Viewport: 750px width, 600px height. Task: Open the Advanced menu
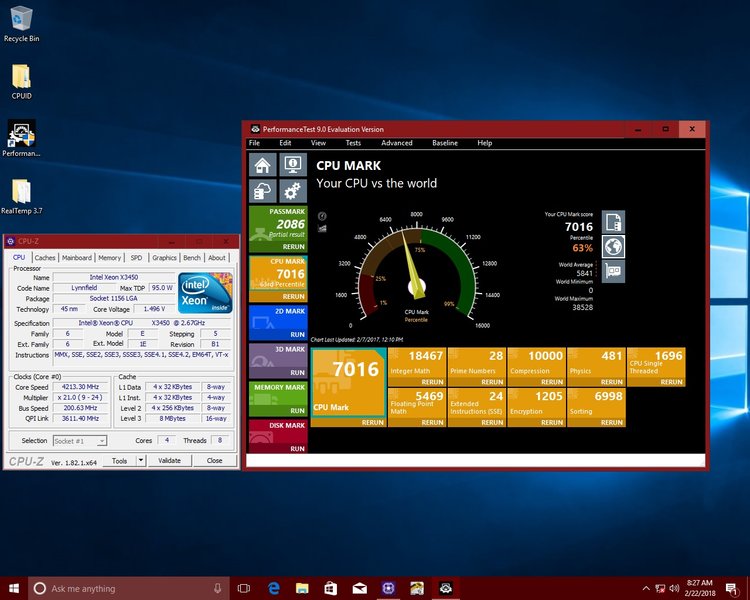tap(397, 143)
